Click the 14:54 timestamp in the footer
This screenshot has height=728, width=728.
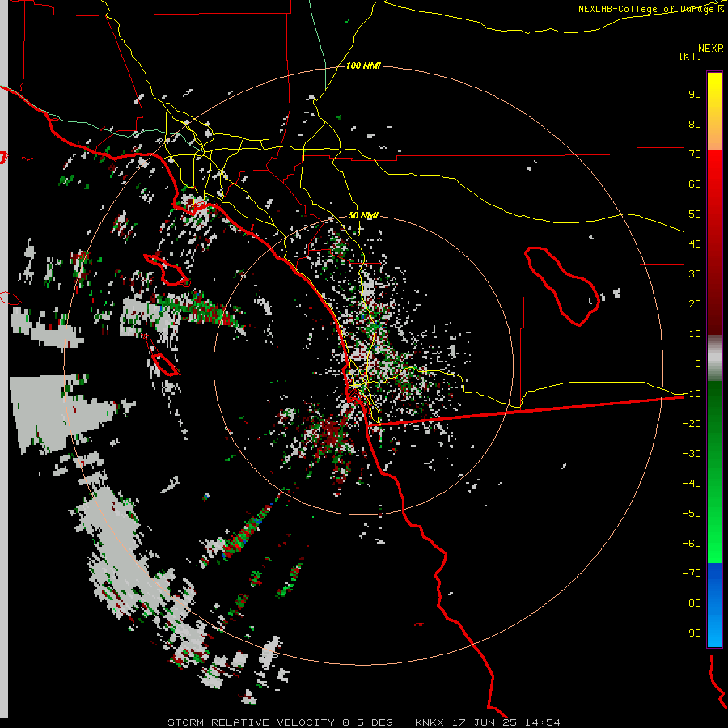tap(542, 722)
